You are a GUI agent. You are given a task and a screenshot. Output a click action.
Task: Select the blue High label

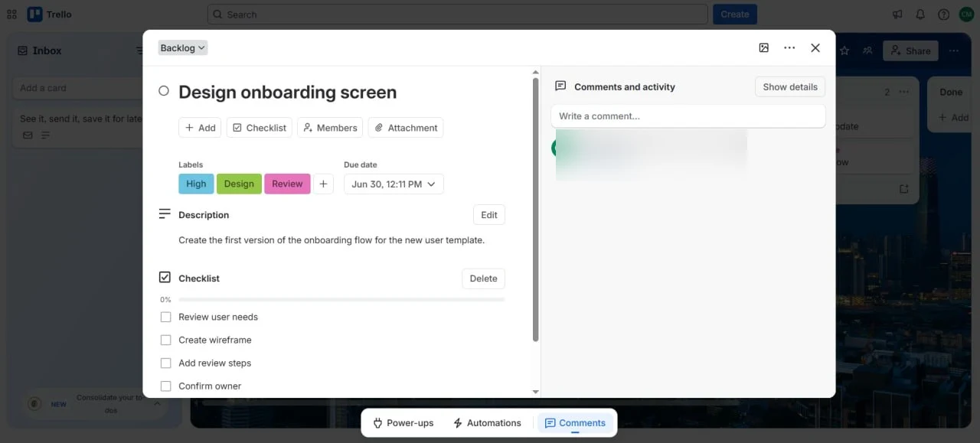click(x=196, y=184)
